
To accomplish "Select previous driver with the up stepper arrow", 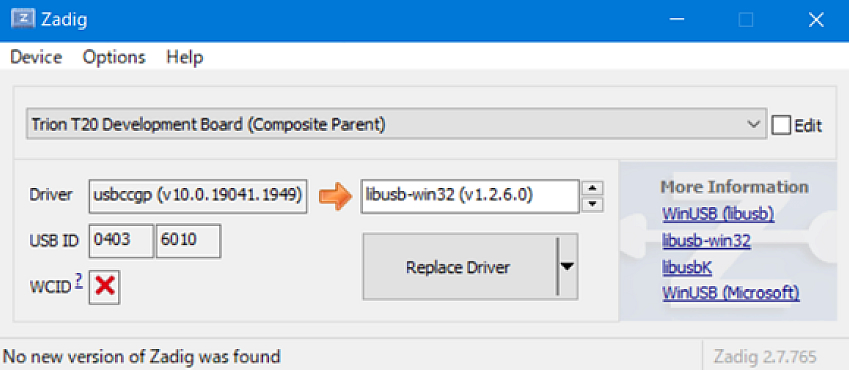I will (592, 189).
